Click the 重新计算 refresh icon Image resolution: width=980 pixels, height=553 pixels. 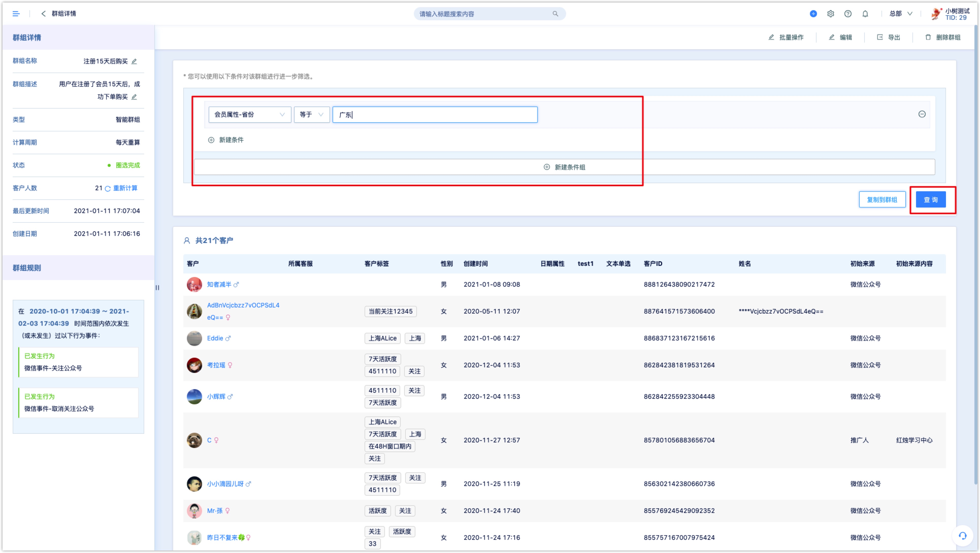click(108, 188)
